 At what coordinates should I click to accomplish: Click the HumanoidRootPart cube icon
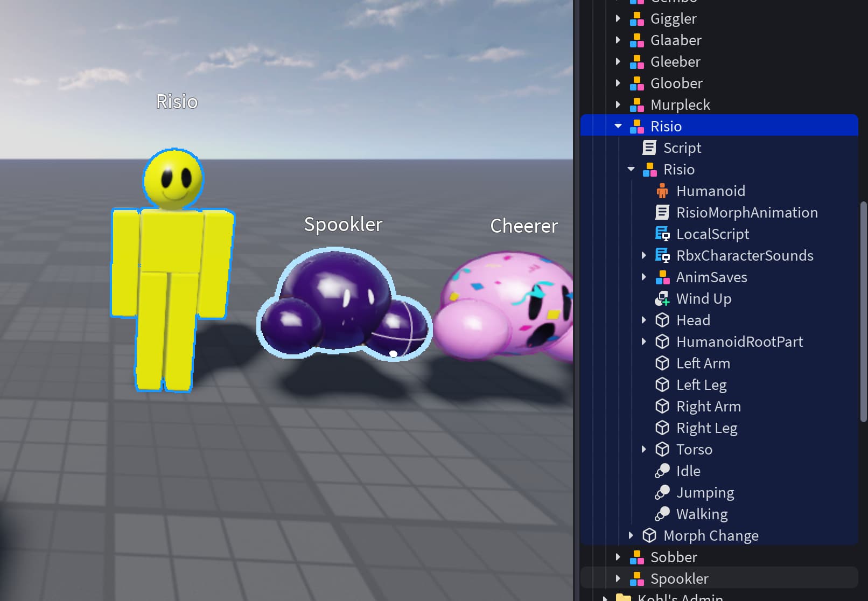[x=662, y=342]
